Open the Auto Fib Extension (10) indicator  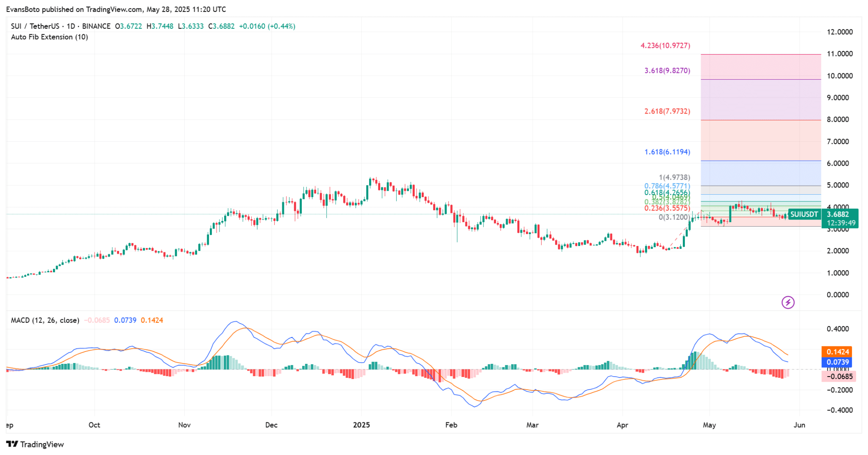coord(49,37)
